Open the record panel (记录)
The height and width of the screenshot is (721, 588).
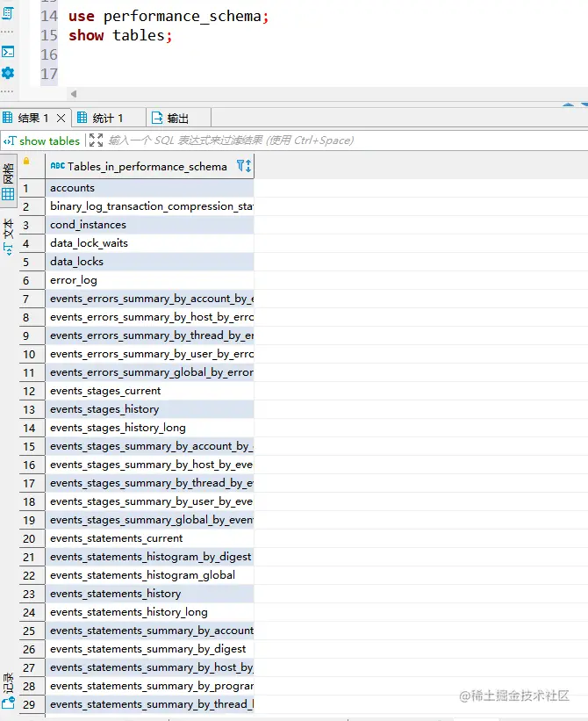(x=8, y=690)
